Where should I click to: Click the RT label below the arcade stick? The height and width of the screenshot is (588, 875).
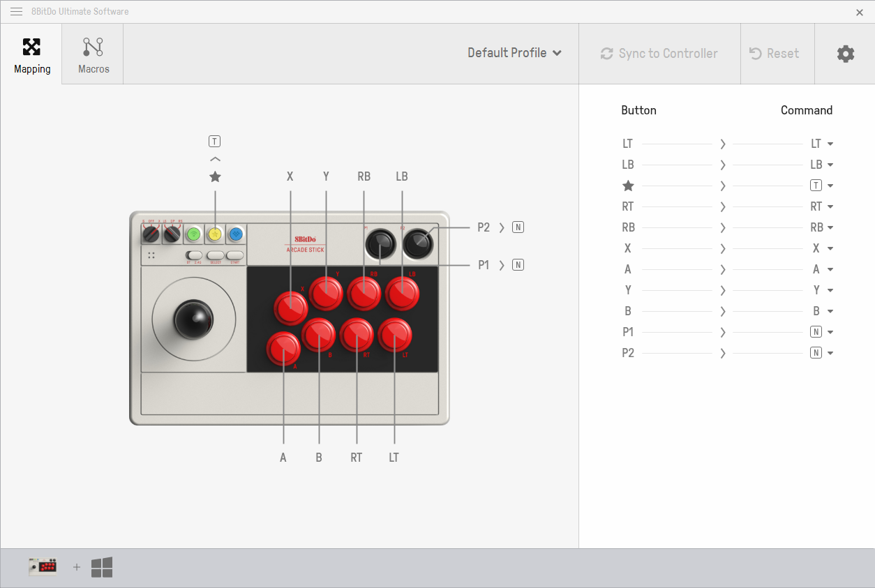(x=357, y=458)
